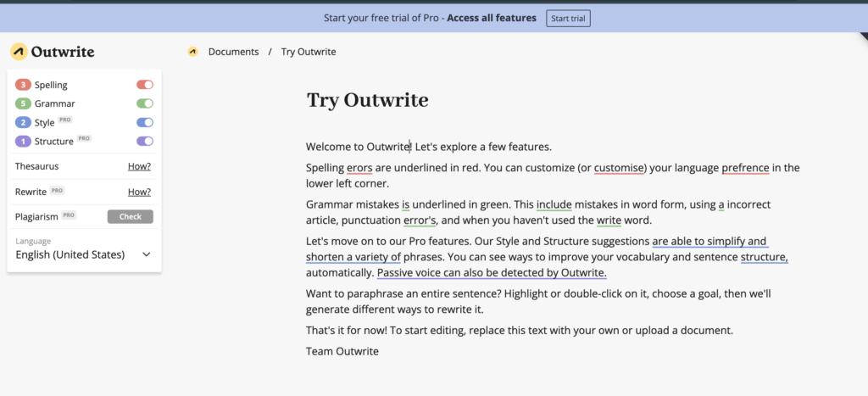Click the PRO badge next to Plagiarism

(69, 215)
